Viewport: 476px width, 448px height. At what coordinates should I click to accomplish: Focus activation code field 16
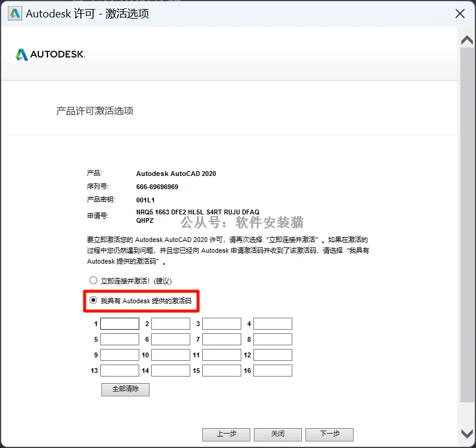(x=273, y=371)
